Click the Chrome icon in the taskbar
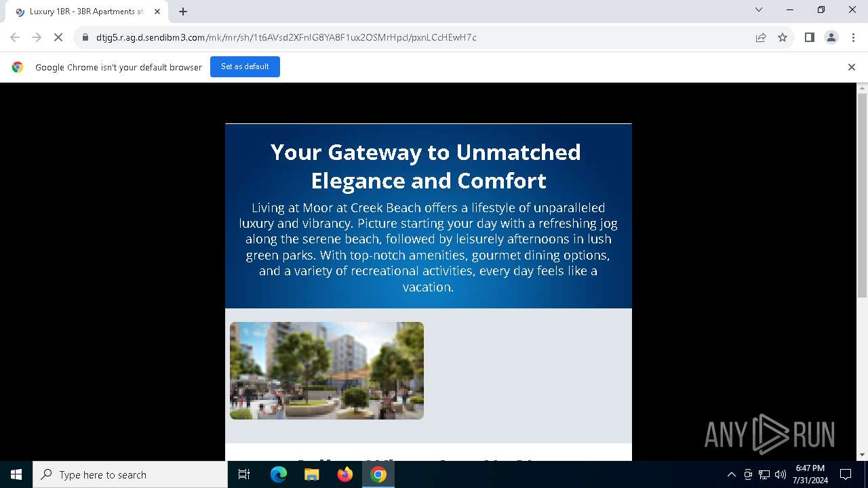Viewport: 868px width, 488px height. coord(378,474)
